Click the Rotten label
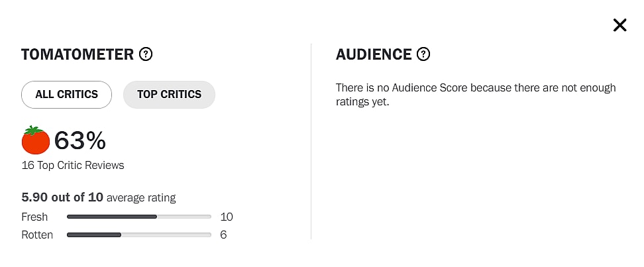The height and width of the screenshot is (267, 644). [37, 235]
